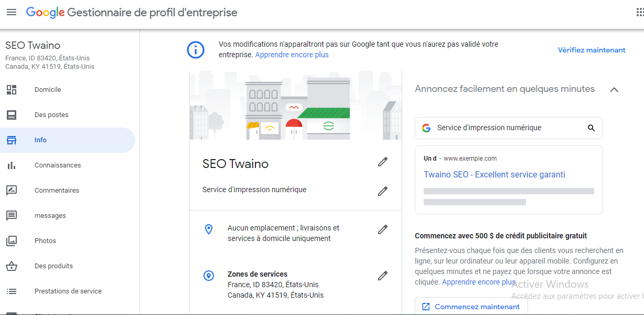Click the Domicile dashboard icon
Screen dimensions: 644x315
coord(12,90)
